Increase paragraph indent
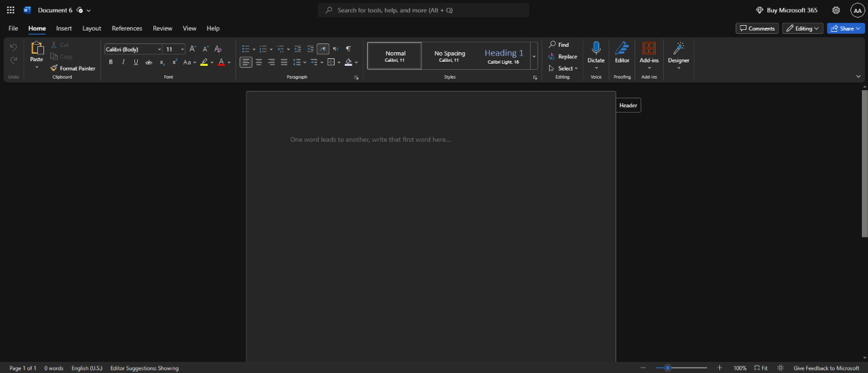 [310, 49]
